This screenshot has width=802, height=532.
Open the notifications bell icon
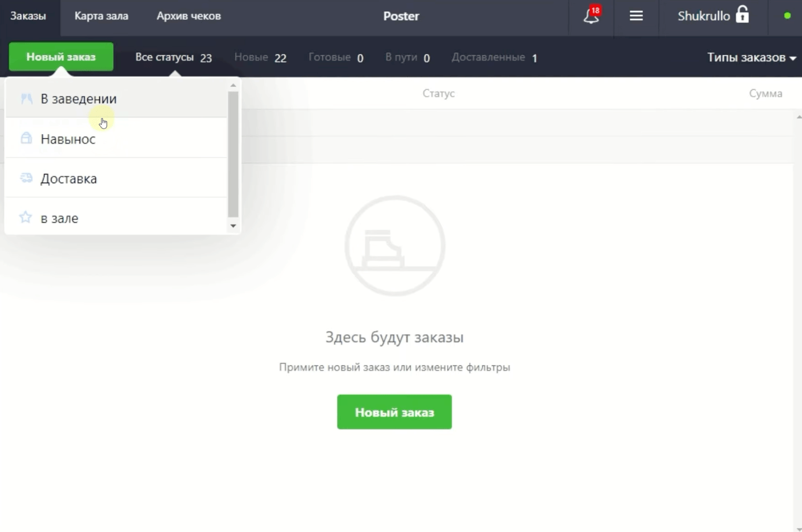[591, 16]
